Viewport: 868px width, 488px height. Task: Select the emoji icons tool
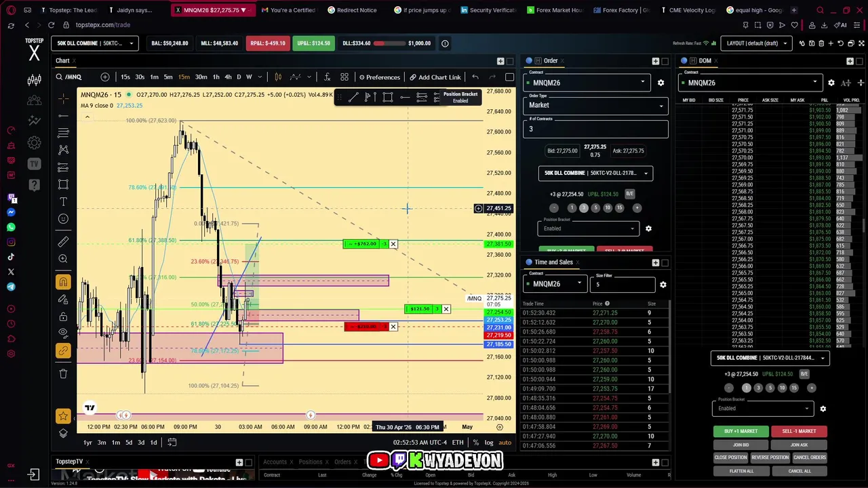pos(63,218)
